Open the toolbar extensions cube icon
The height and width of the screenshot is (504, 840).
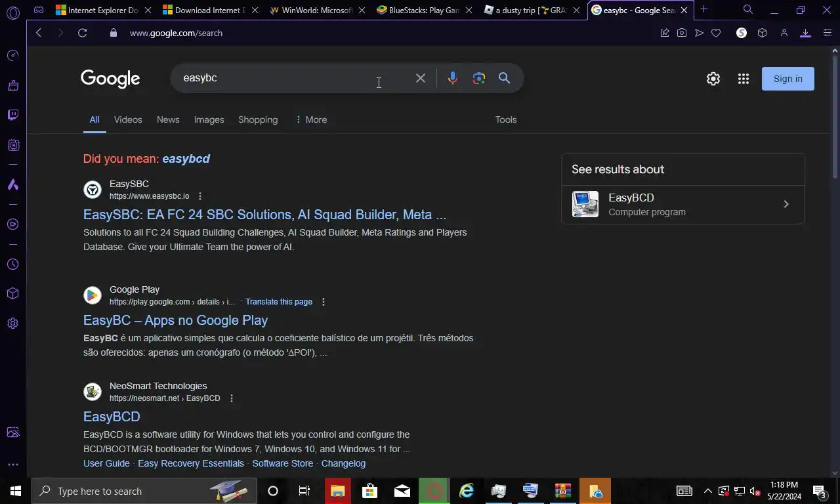[x=762, y=33]
